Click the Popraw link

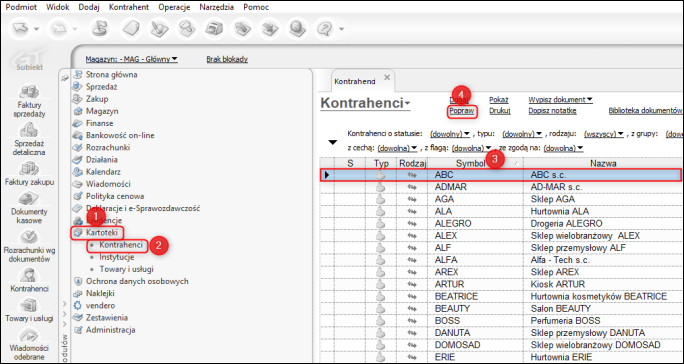pos(462,111)
